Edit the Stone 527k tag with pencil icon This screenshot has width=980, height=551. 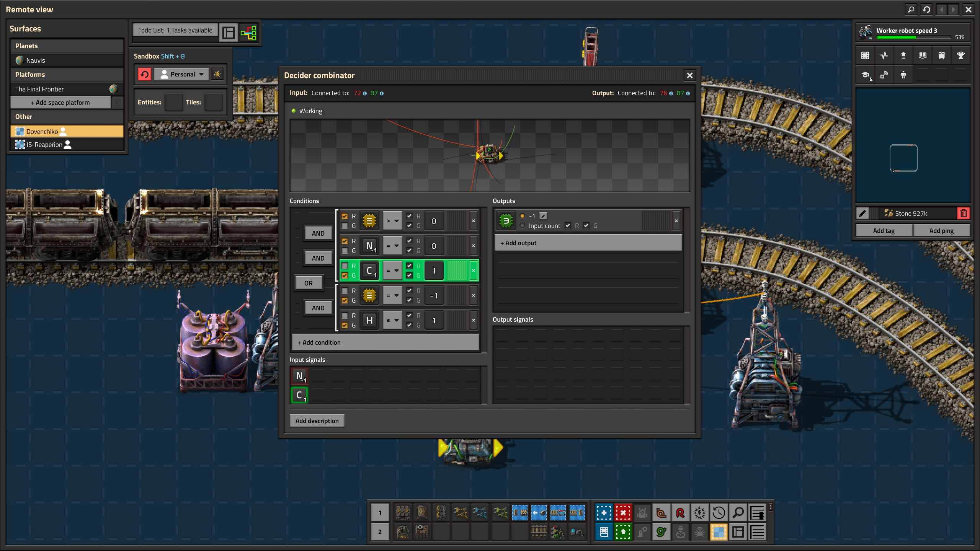coord(862,214)
